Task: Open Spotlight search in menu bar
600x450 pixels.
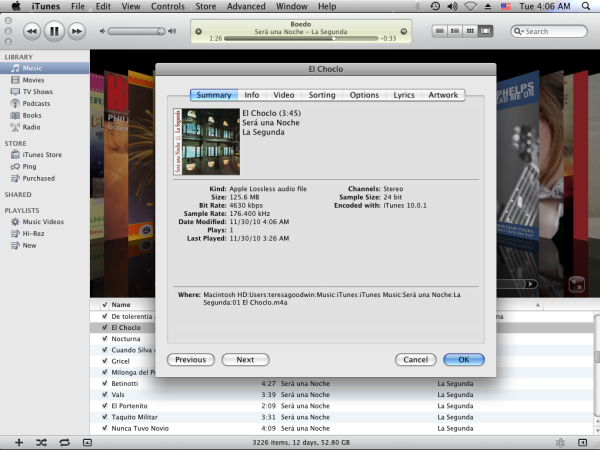Action: (x=586, y=6)
